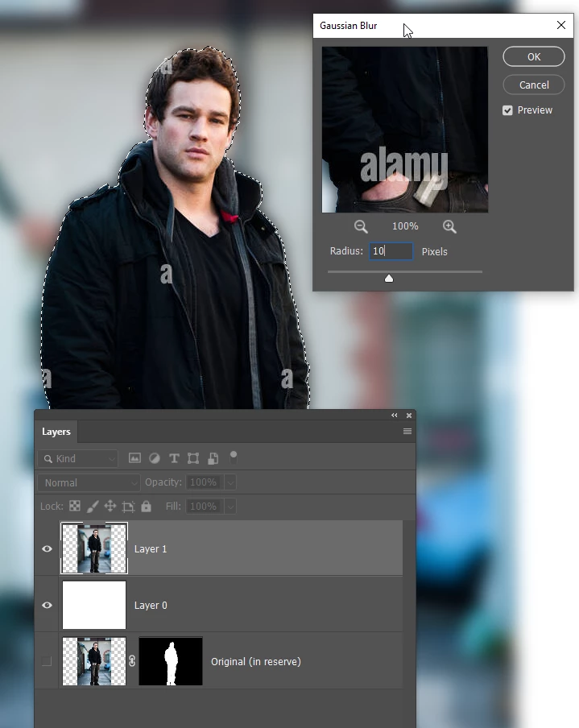Prevent auto-nesting artboard lock icon
579x728 pixels.
pyautogui.click(x=128, y=506)
